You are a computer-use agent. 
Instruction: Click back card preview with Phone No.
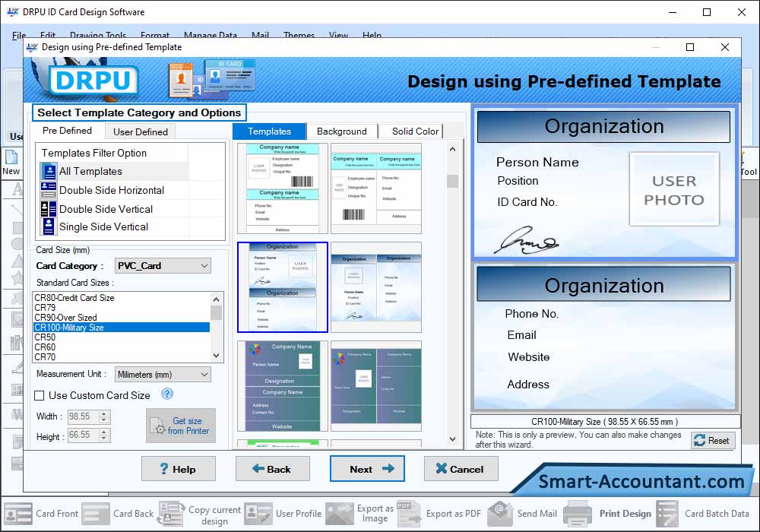click(604, 337)
